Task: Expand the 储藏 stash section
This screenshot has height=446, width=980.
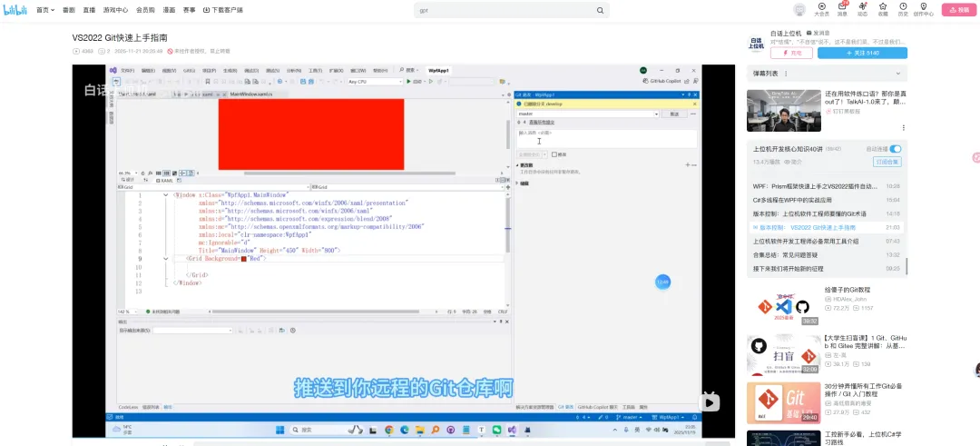Action: tap(518, 183)
